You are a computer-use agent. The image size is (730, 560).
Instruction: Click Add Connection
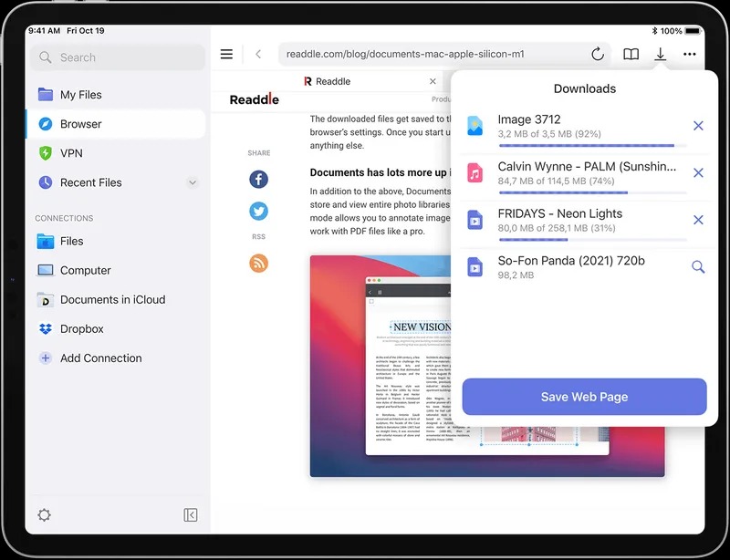(100, 358)
